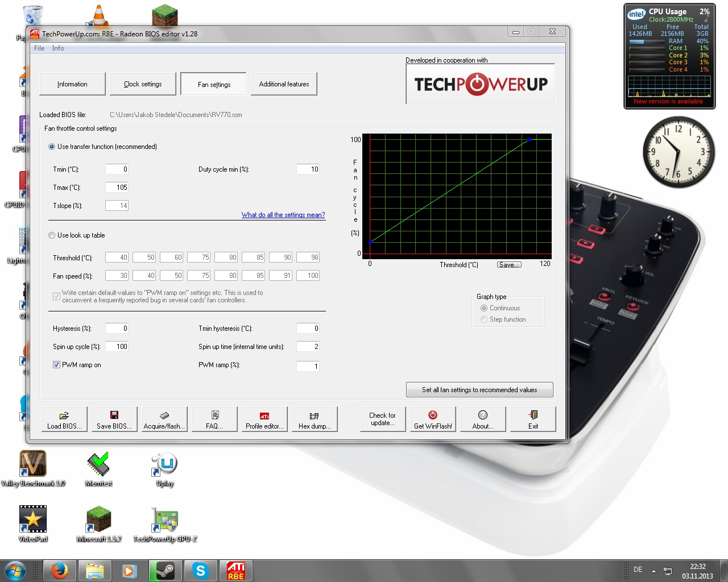728x582 pixels.
Task: Click Set all fan settings to recommended values
Action: [479, 390]
